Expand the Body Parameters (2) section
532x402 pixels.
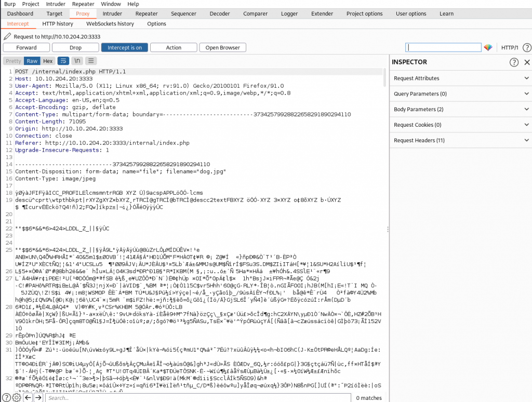pos(460,110)
